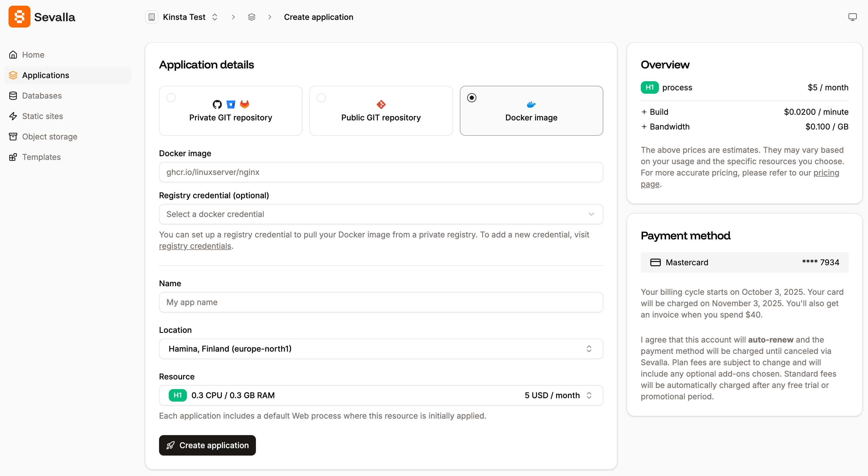868x476 pixels.
Task: Select the Private GIT repository radio button
Action: point(171,98)
